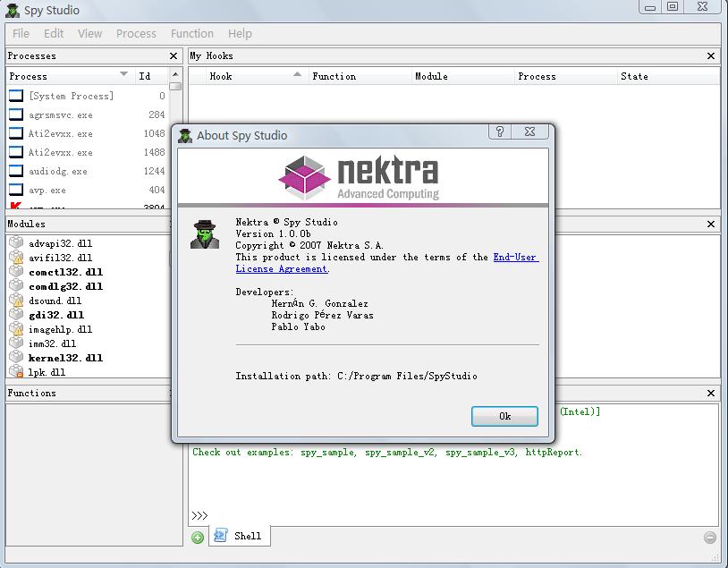Screen dimensions: 728x568
Task: Toggle the Hook column sort arrow
Action: (297, 74)
